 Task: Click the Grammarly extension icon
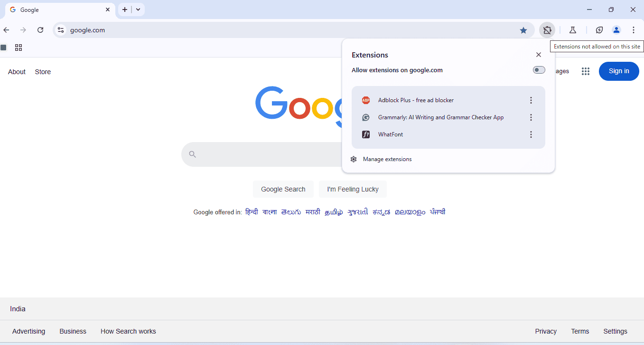366,117
